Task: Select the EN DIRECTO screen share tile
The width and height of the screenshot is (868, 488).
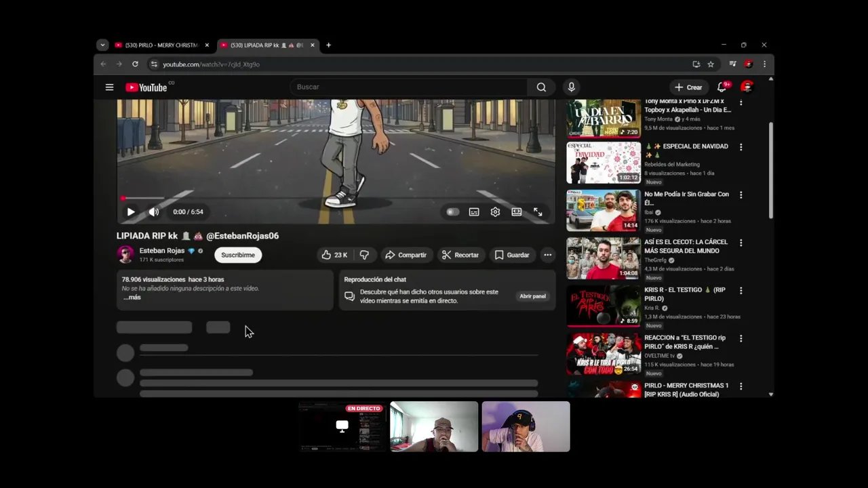Action: 342,426
